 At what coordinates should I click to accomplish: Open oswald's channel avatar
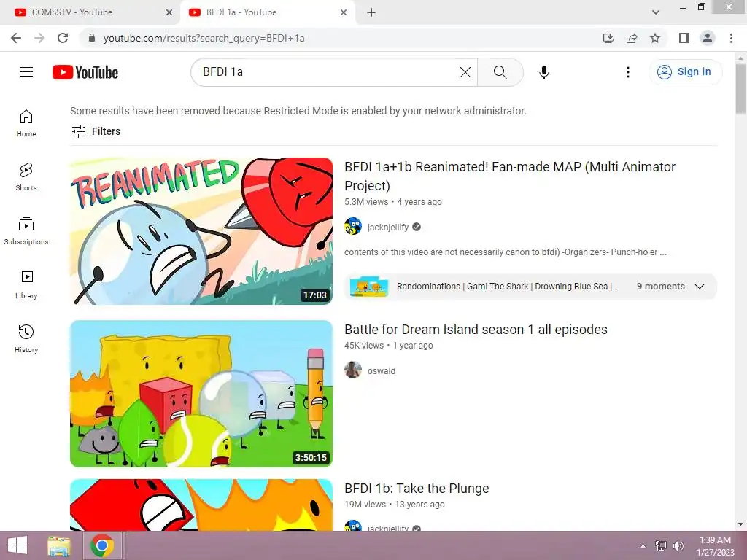point(353,370)
